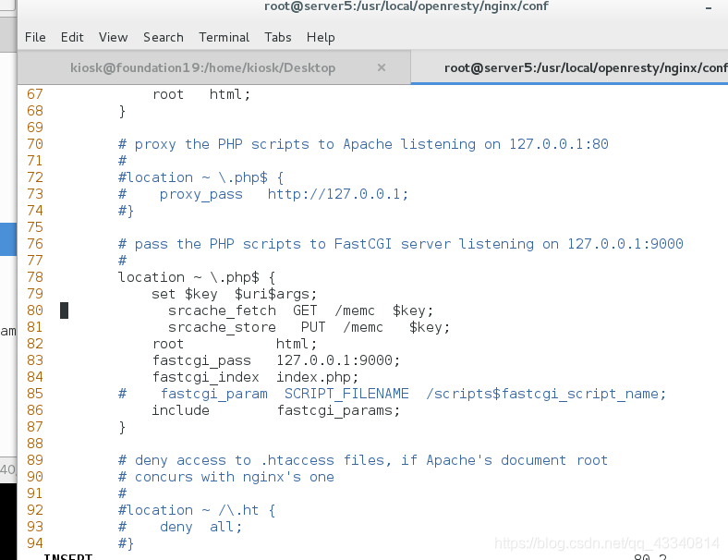Click '$uri$args;' on line 79
Image resolution: width=728 pixels, height=560 pixels.
pos(276,294)
